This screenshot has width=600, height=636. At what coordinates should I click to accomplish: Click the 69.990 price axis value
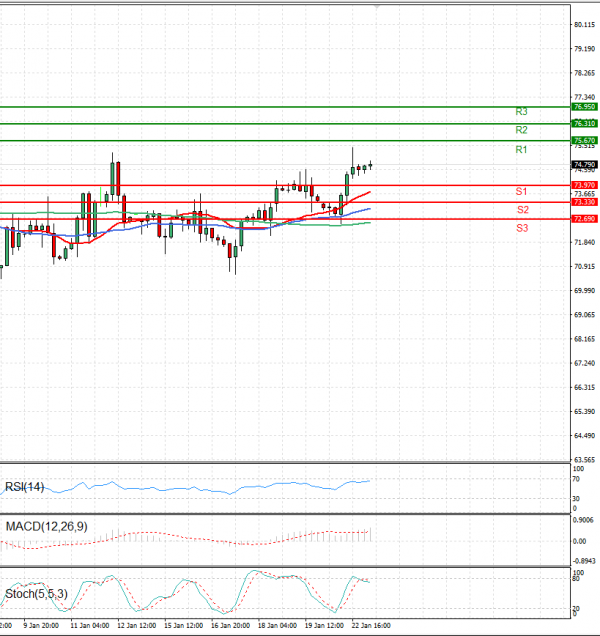tap(585, 290)
